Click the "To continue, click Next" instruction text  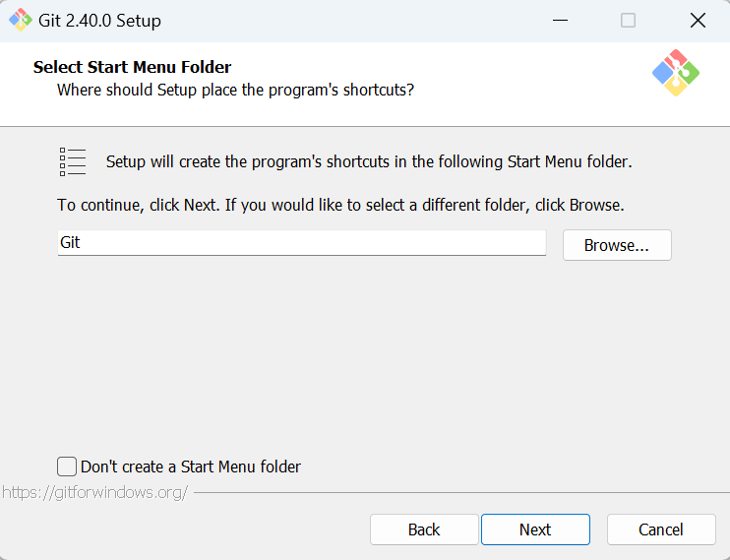[340, 206]
